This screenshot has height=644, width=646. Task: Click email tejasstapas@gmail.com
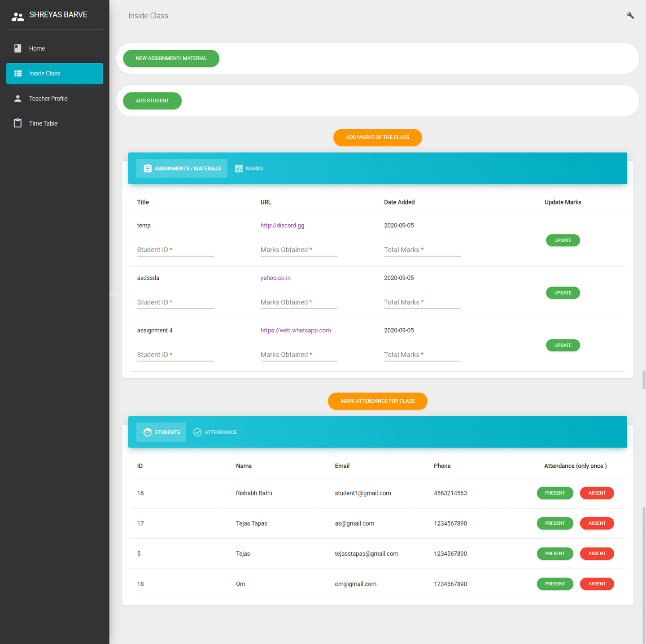coord(367,554)
